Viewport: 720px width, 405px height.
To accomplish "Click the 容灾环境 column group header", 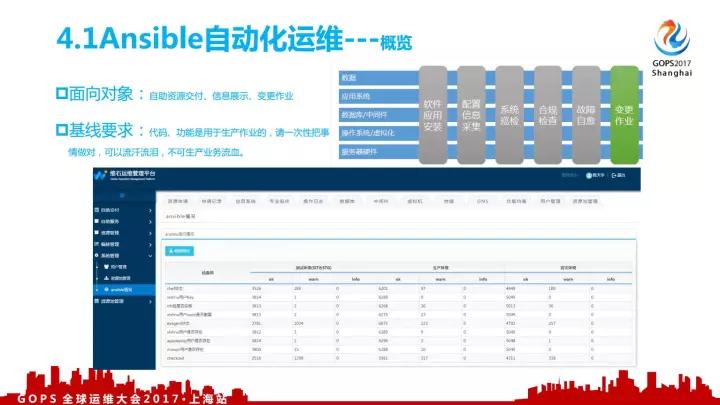I will [x=568, y=268].
